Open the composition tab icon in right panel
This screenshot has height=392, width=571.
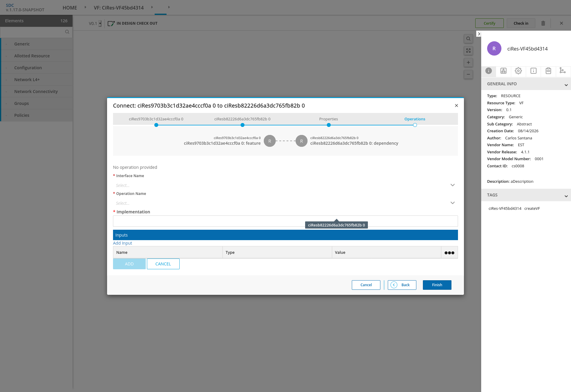click(503, 71)
